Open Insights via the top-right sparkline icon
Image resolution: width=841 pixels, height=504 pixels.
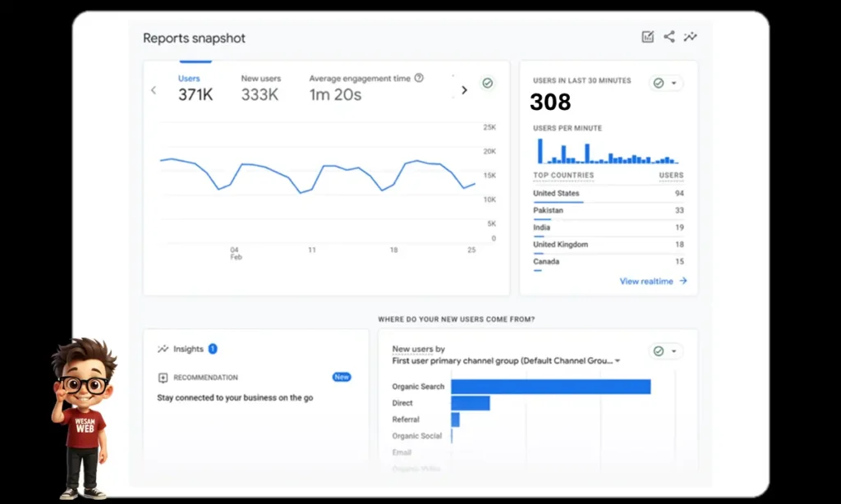tap(690, 36)
